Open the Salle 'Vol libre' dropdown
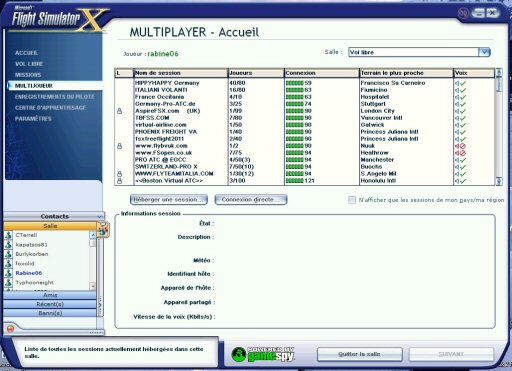The image size is (512, 371). tap(484, 52)
